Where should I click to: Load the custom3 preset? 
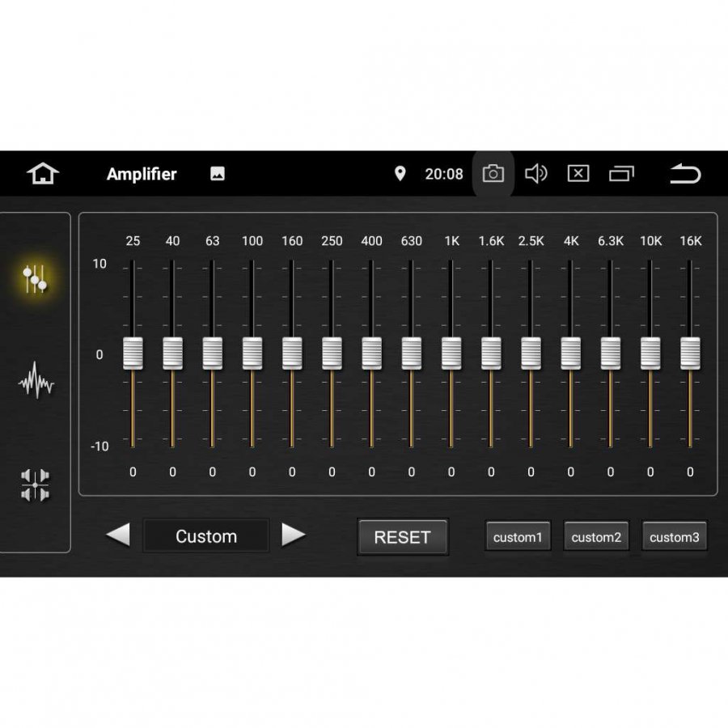[674, 537]
